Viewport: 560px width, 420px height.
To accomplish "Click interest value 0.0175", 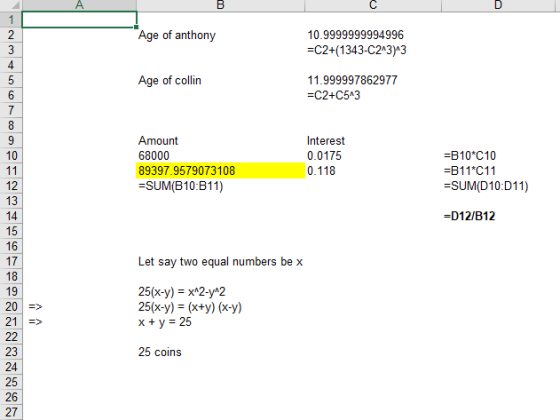I will pyautogui.click(x=324, y=156).
